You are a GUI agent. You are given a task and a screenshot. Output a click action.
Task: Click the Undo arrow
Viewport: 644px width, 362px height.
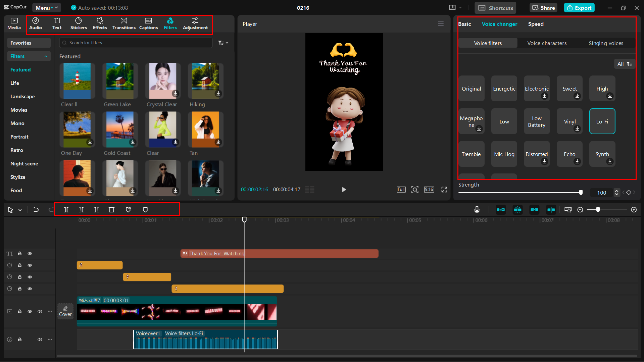coord(36,210)
